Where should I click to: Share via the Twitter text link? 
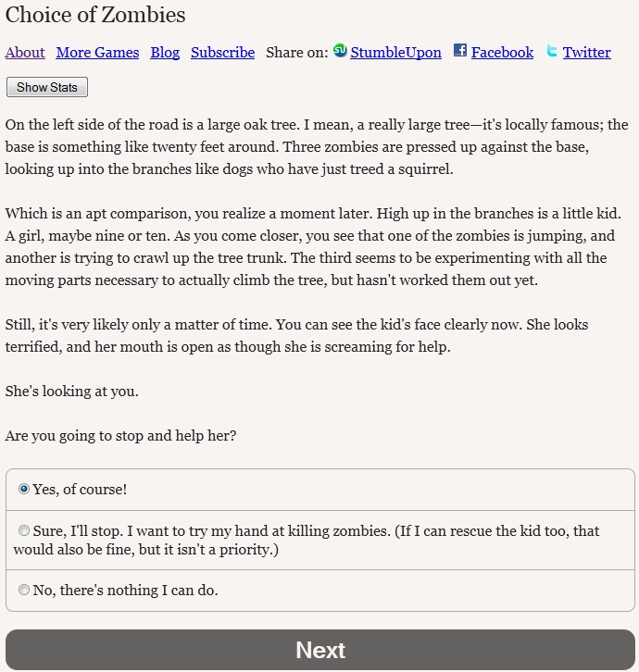(x=586, y=53)
